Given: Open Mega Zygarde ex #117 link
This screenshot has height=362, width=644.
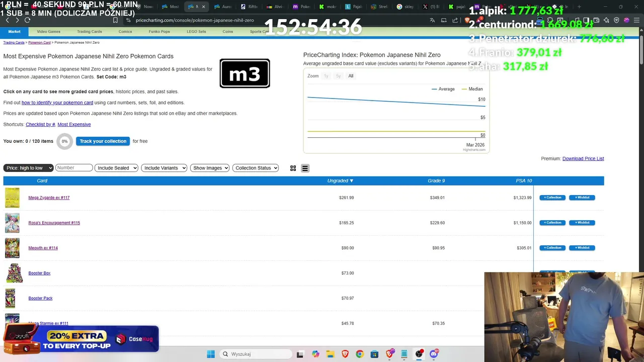Looking at the screenshot, I should pos(49,198).
